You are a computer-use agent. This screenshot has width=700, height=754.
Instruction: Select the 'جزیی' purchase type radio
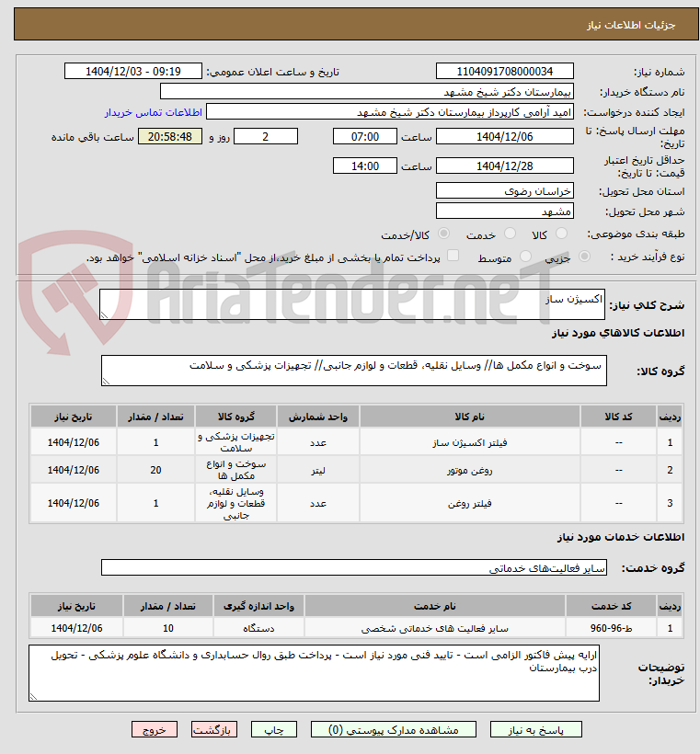tap(584, 257)
